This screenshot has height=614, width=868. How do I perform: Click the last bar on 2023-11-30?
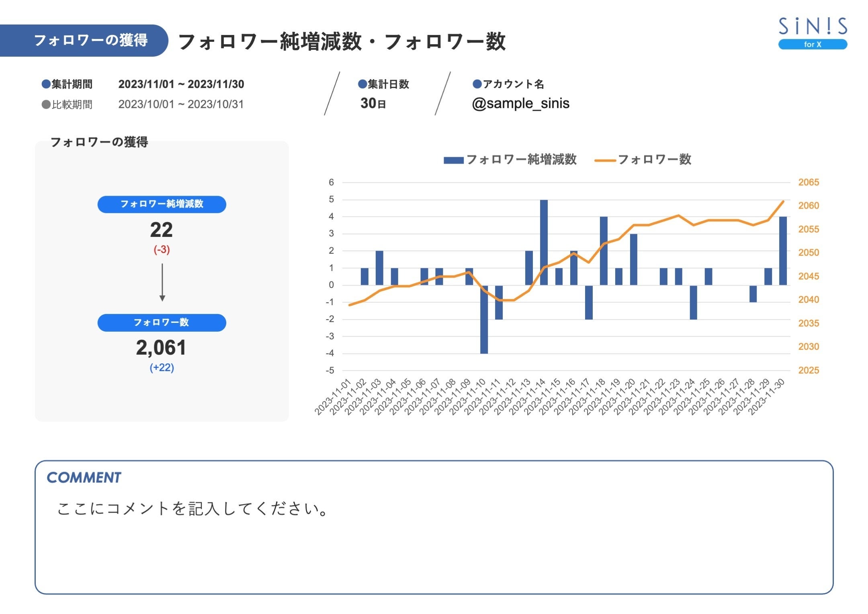[x=783, y=251]
